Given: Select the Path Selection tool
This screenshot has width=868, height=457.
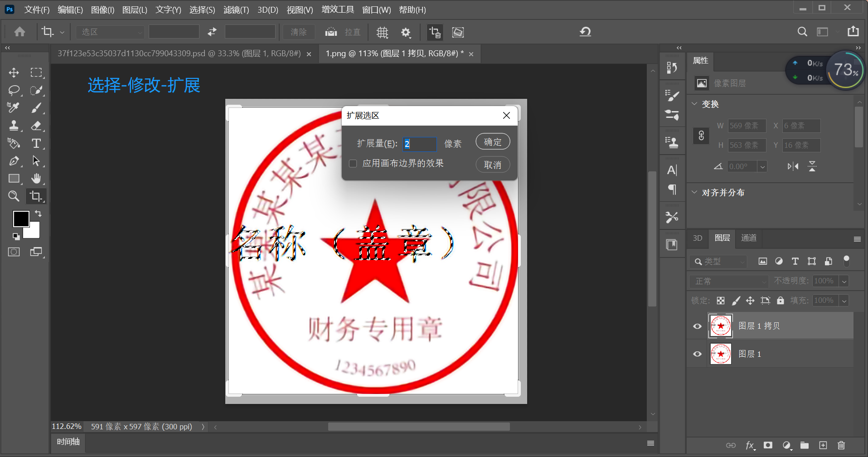Looking at the screenshot, I should (x=36, y=161).
